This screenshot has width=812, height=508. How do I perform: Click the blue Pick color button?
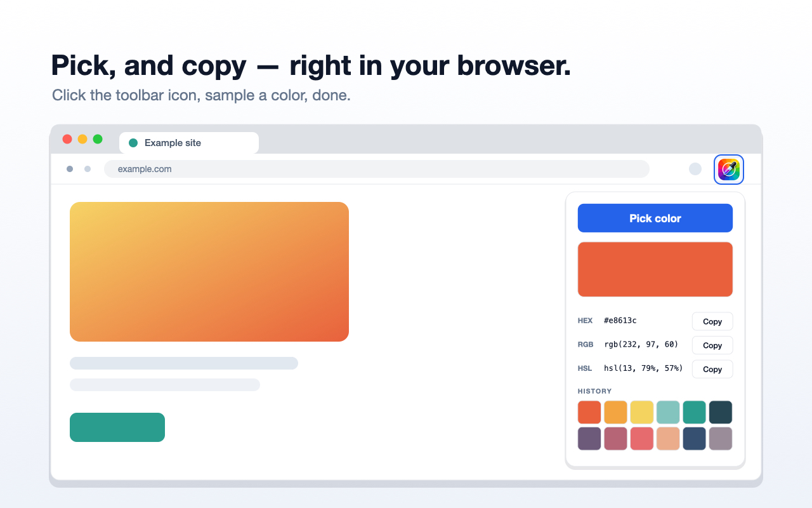(655, 218)
